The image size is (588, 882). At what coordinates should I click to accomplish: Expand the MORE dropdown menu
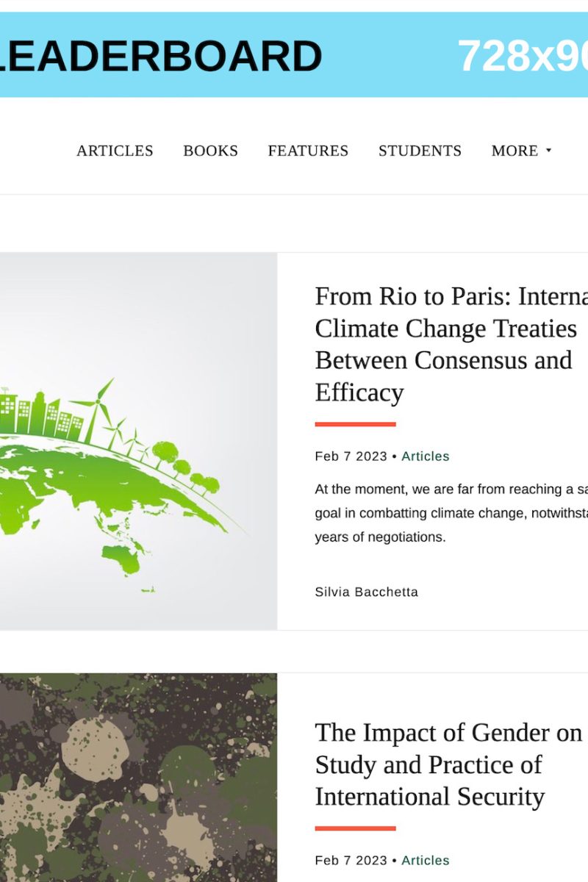coord(514,151)
